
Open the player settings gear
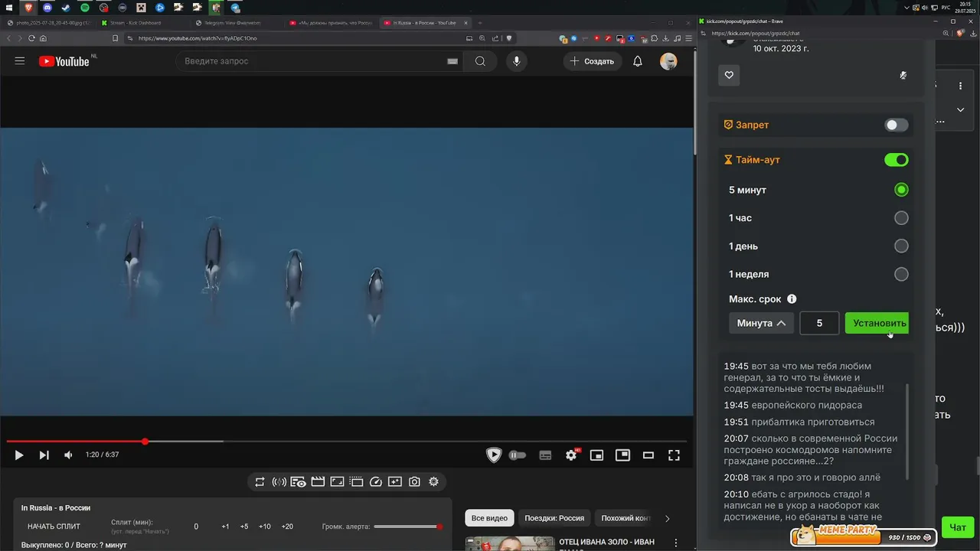click(571, 455)
